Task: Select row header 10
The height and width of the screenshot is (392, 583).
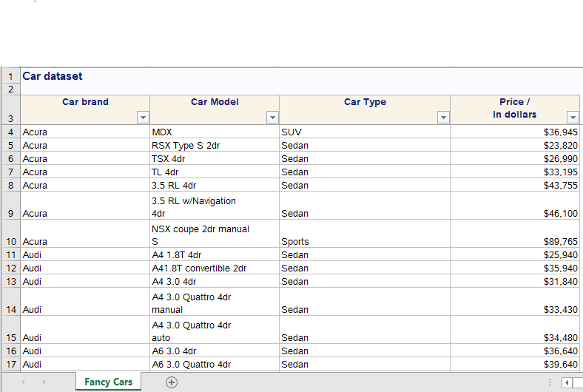Action: click(10, 234)
